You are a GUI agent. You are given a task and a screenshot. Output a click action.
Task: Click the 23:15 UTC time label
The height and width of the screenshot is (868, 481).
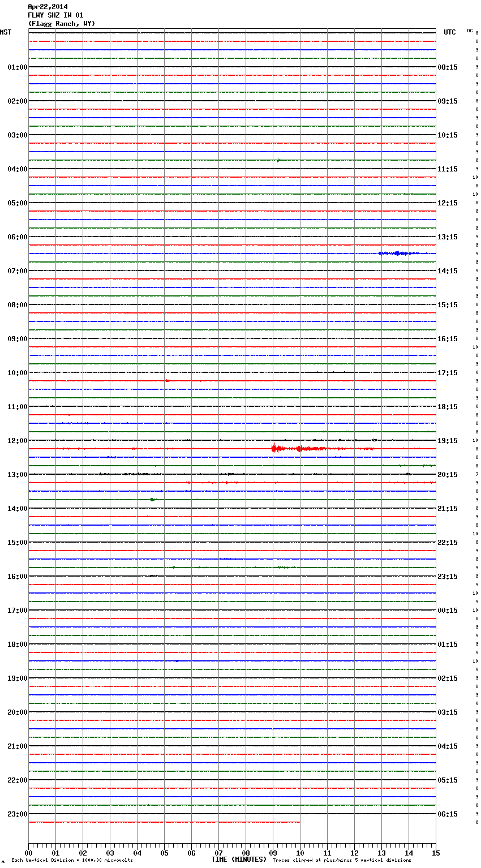(448, 577)
